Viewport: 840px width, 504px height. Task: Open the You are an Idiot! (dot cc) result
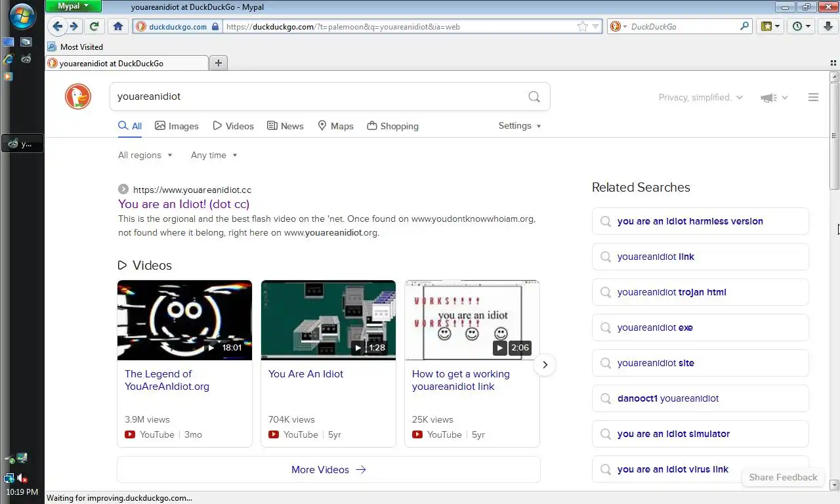point(184,204)
